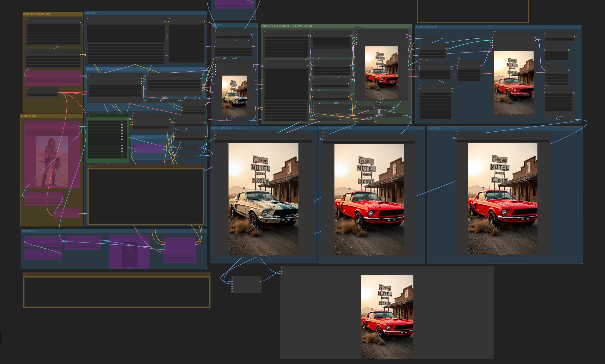Select the 'fast mode' group title
The image size is (605, 364).
pyautogui.click(x=138, y=137)
